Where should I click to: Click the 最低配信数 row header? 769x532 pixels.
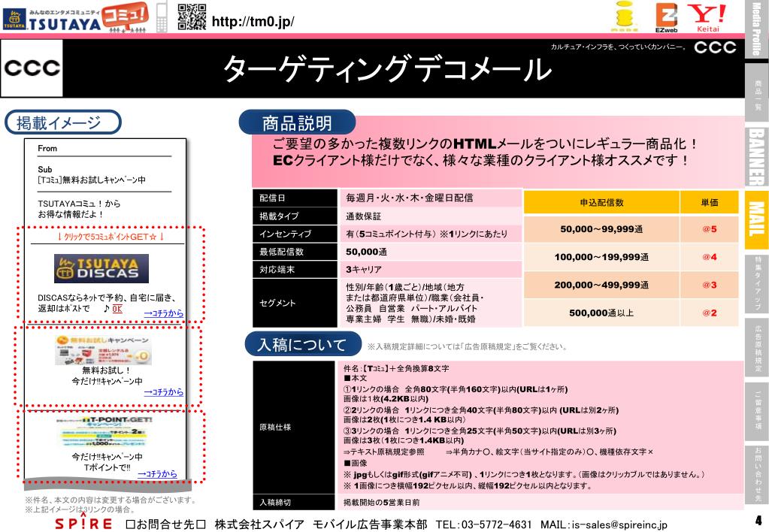pos(295,252)
